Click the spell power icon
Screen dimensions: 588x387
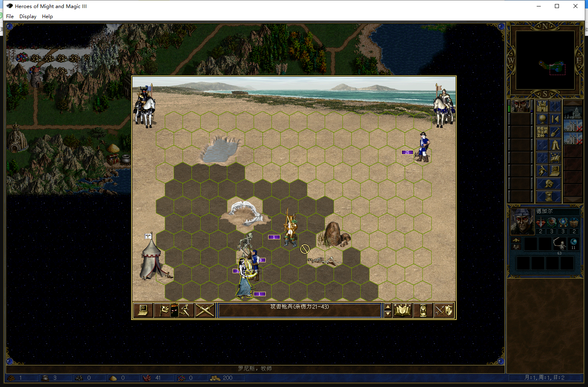563,222
